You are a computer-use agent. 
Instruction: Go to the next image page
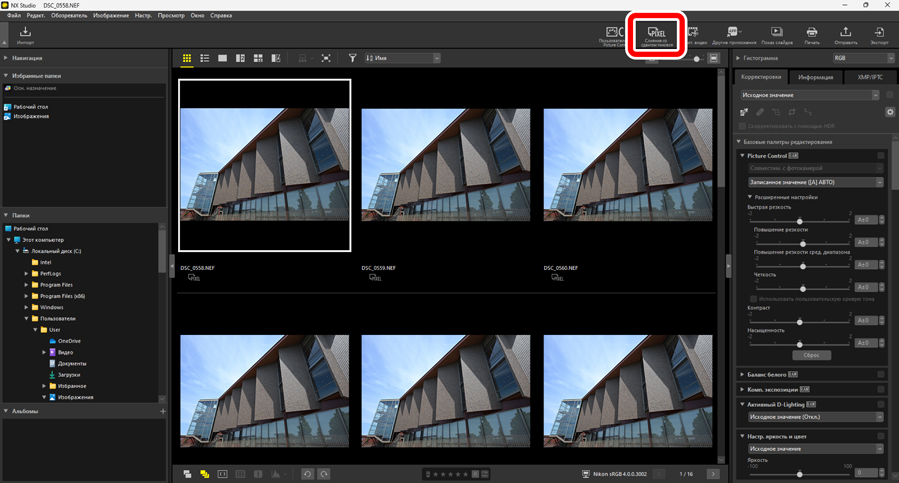(713, 474)
